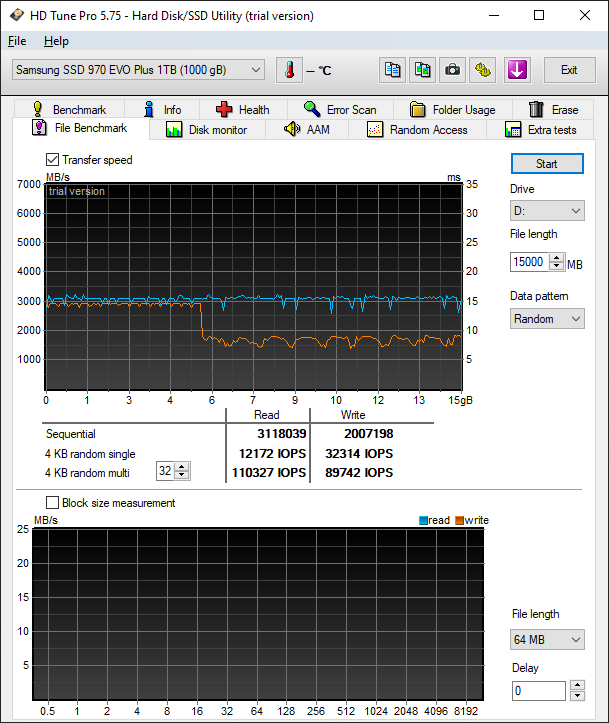Open the Health tab
Viewport: 609px width, 723px height.
(243, 109)
